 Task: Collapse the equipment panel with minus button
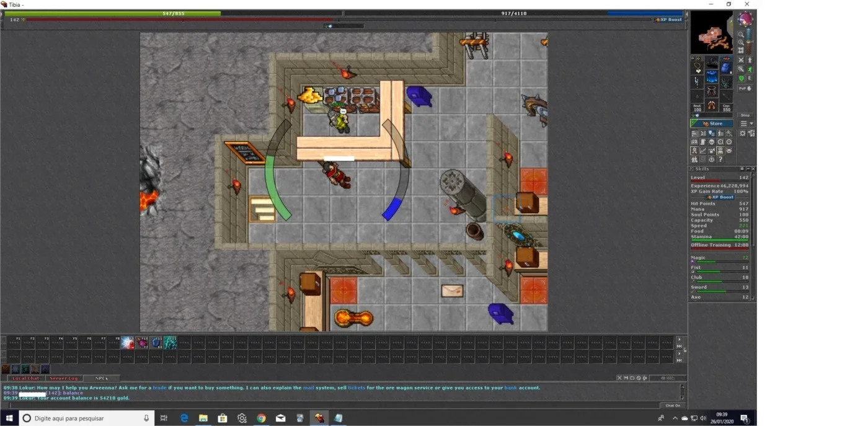click(693, 58)
